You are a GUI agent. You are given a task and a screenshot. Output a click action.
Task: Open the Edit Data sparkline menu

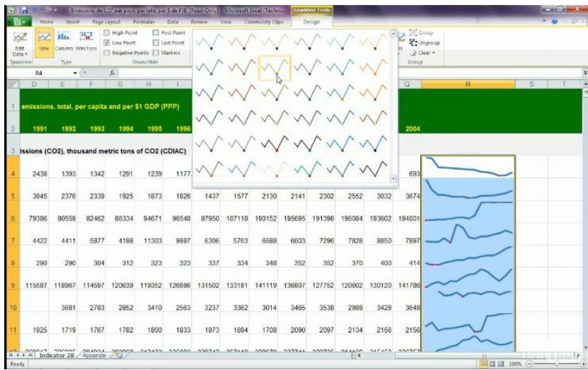(20, 45)
